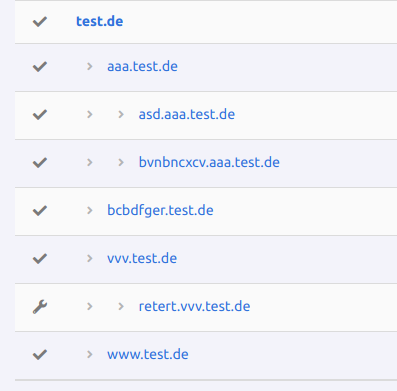Click the chevron before bcbdfger.test.de
This screenshot has width=397, height=391.
[x=89, y=210]
